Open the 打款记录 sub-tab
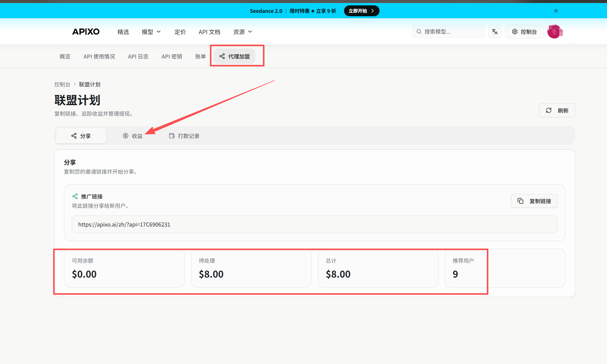Screen dimensions: 607x364 [184, 136]
